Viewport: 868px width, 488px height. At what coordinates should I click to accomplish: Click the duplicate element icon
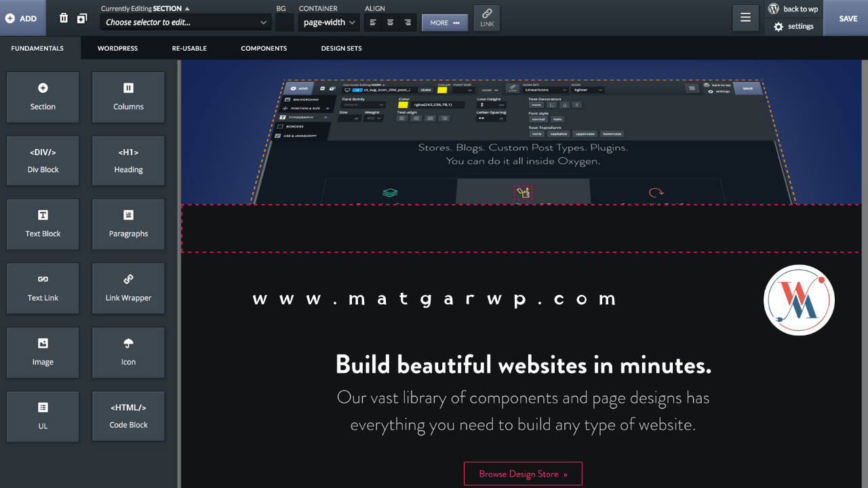coord(82,18)
